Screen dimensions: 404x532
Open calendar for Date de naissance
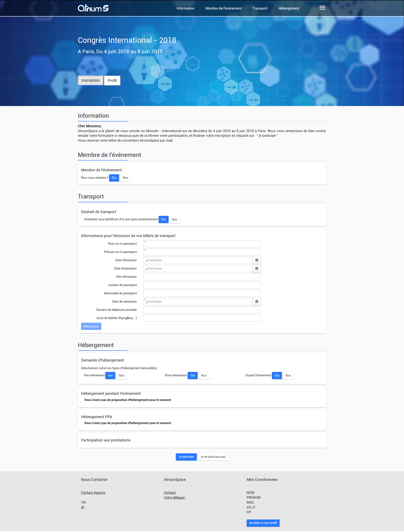click(257, 302)
